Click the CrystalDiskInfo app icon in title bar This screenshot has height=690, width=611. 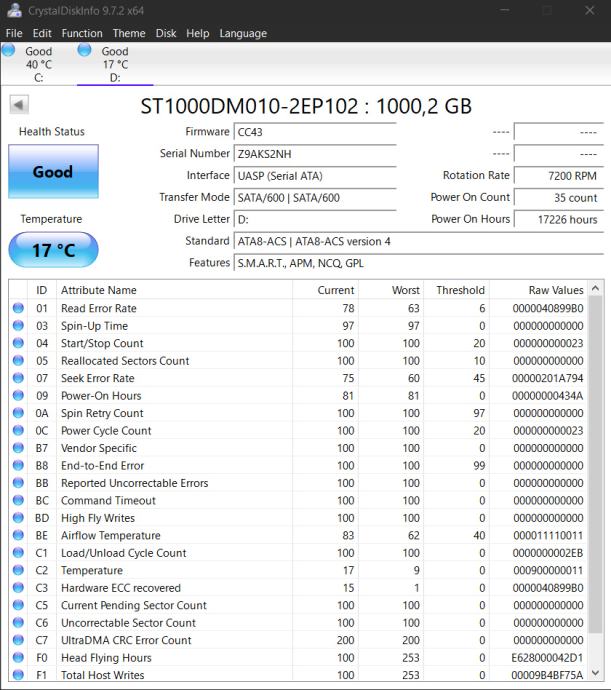coord(12,10)
